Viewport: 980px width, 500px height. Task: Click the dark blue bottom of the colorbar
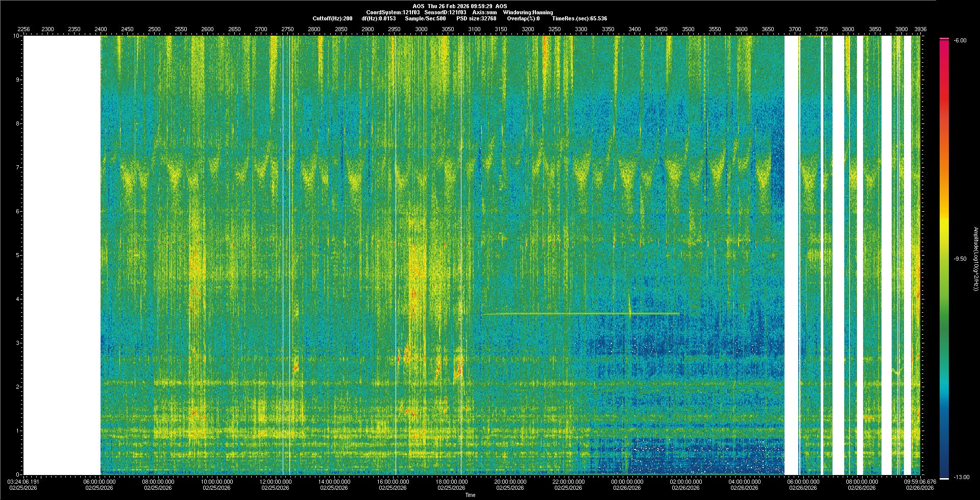[944, 469]
